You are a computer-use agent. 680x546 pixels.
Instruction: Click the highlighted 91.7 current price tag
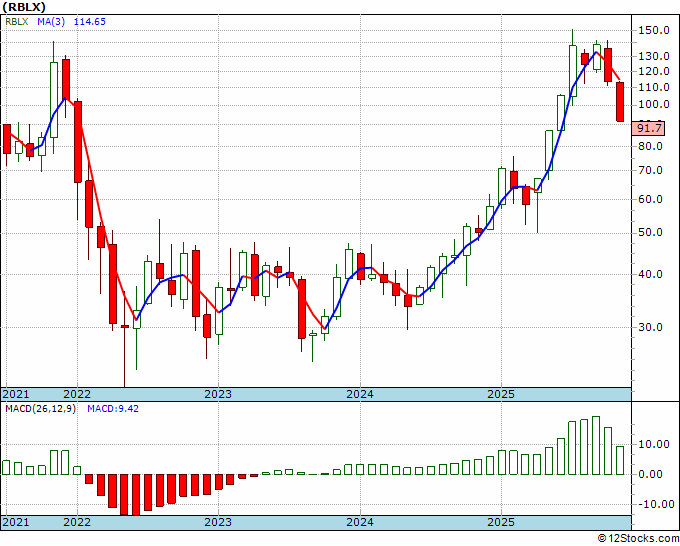coord(648,128)
